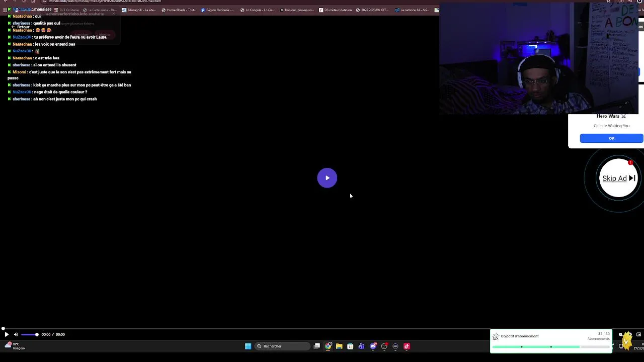Image resolution: width=644 pixels, height=362 pixels.
Task: Open the Educagri.fr bookmark
Action: (x=139, y=10)
